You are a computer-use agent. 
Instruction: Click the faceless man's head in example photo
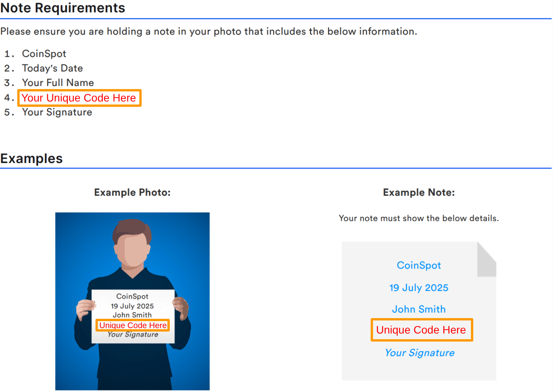tap(132, 244)
